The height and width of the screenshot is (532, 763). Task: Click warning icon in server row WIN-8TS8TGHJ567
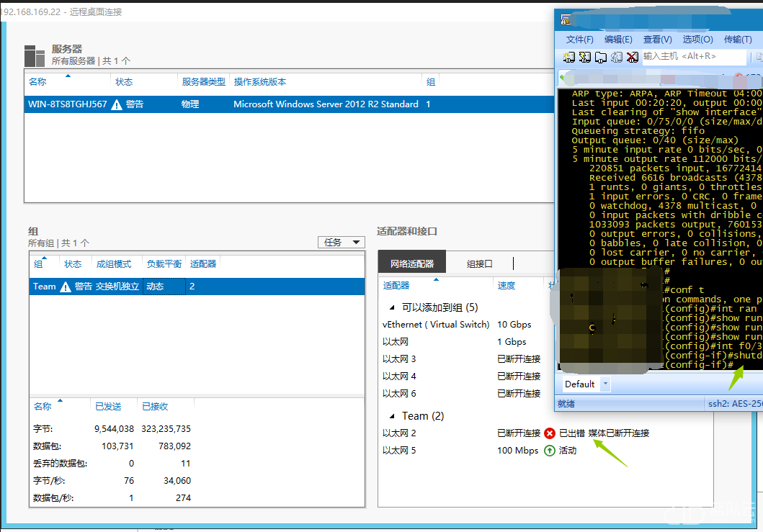(x=117, y=104)
